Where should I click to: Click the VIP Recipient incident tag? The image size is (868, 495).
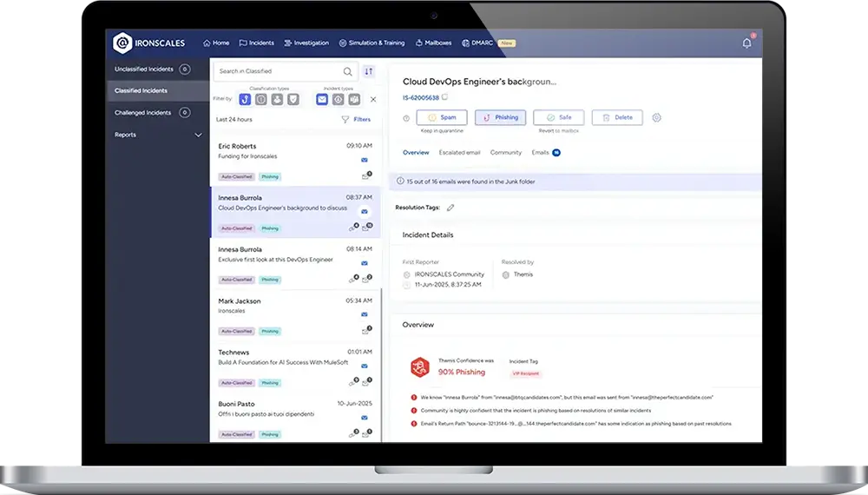tap(525, 373)
